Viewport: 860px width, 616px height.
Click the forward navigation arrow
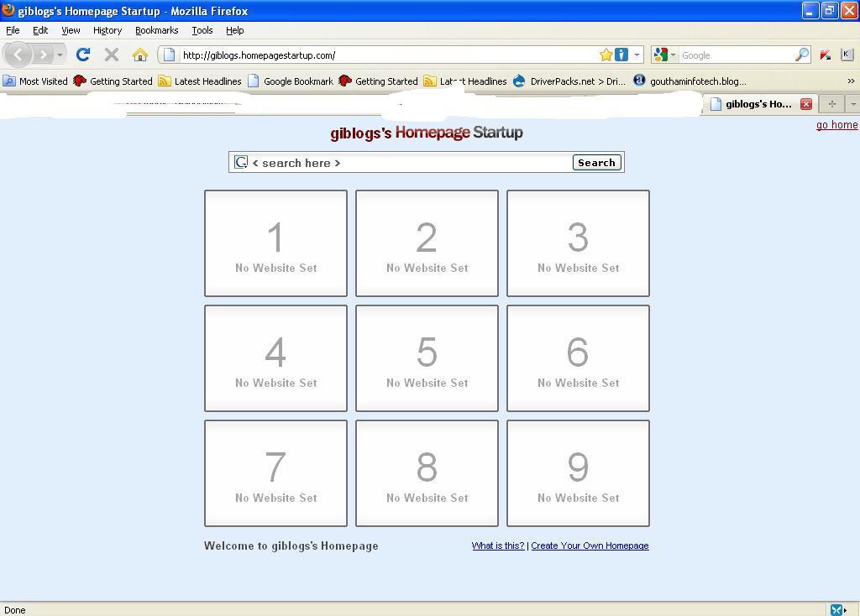coord(42,54)
